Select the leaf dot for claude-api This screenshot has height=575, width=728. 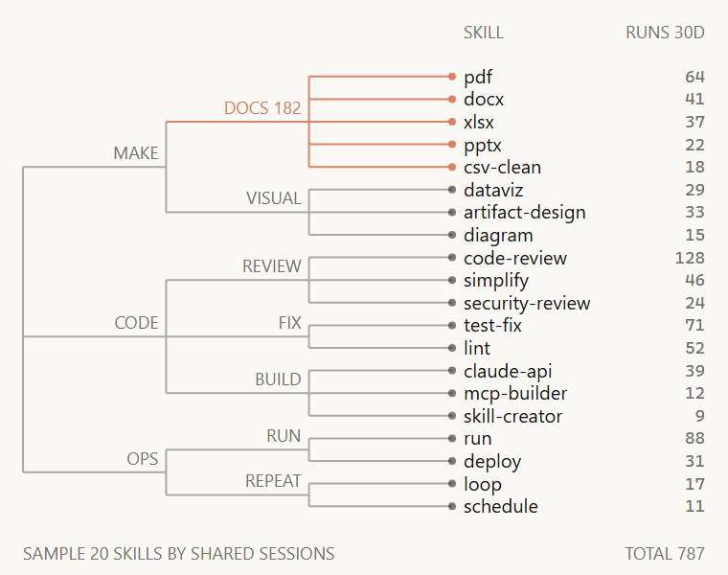pyautogui.click(x=452, y=371)
